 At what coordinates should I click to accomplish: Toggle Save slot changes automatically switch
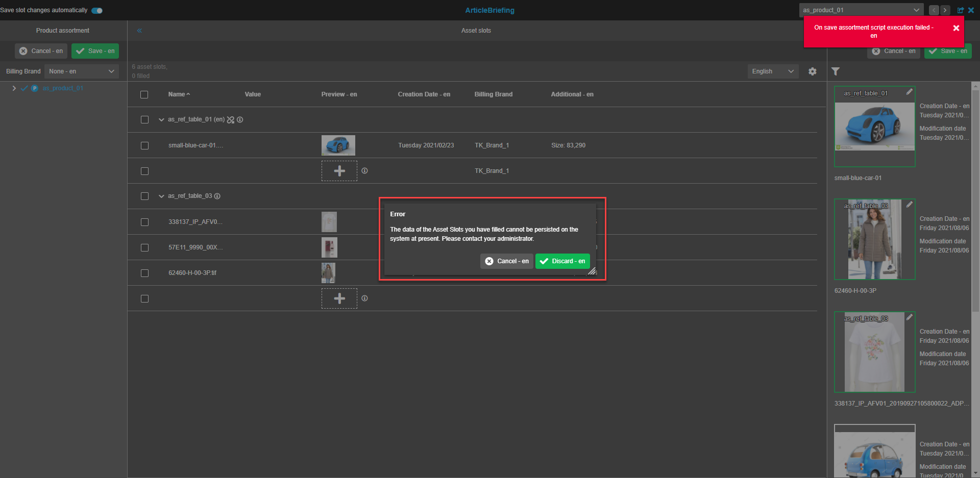click(x=97, y=10)
